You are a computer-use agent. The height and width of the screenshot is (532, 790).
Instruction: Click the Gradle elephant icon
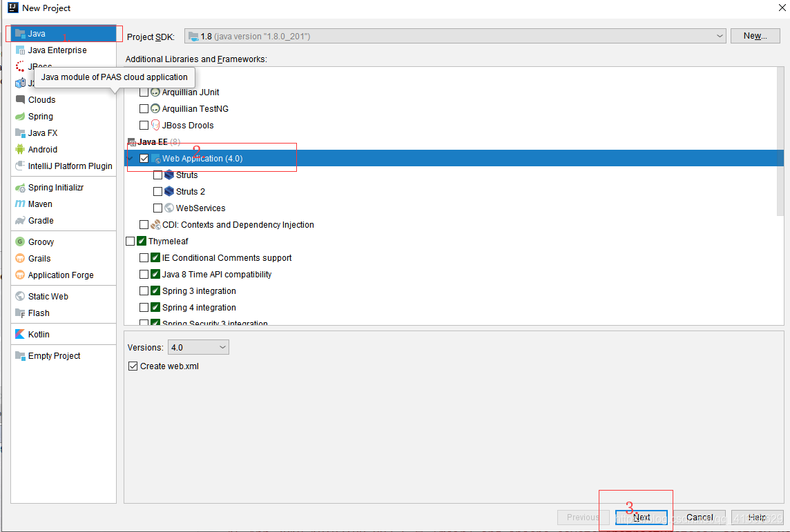[x=20, y=220]
